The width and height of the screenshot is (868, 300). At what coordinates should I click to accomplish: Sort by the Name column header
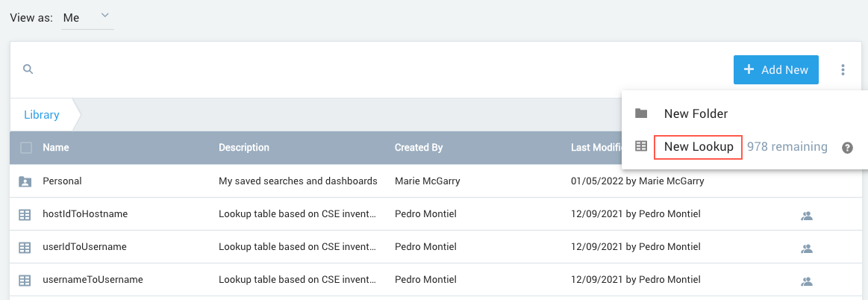click(x=56, y=148)
